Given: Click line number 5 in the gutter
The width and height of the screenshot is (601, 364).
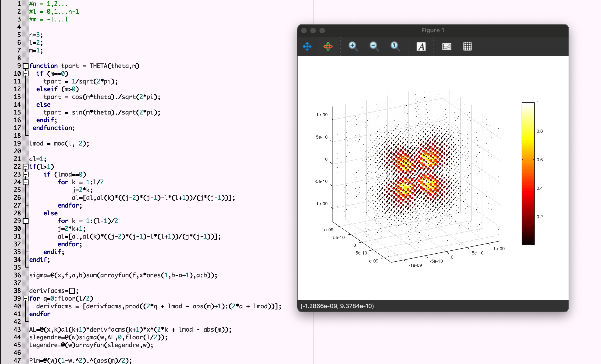Looking at the screenshot, I should pyautogui.click(x=19, y=35).
